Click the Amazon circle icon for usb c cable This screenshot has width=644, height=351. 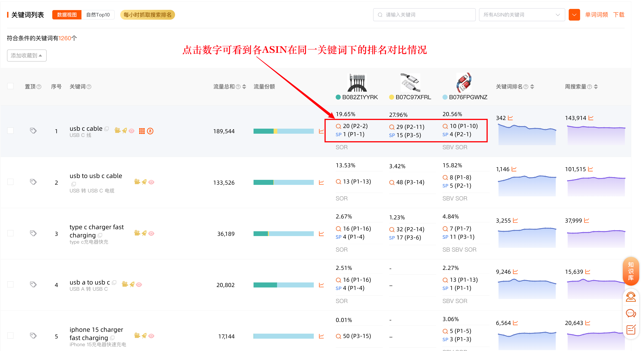pos(150,131)
